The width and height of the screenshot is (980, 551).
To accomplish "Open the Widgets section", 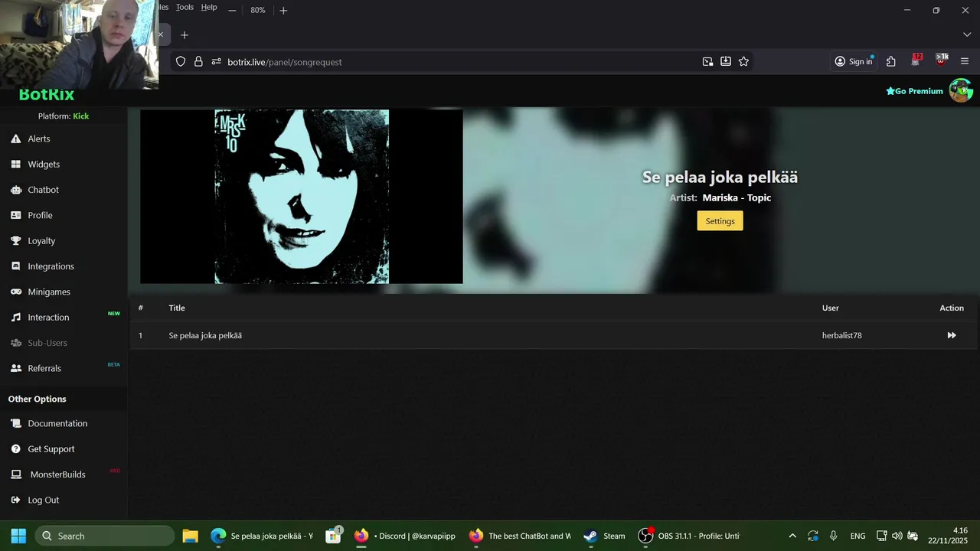I will coord(44,164).
